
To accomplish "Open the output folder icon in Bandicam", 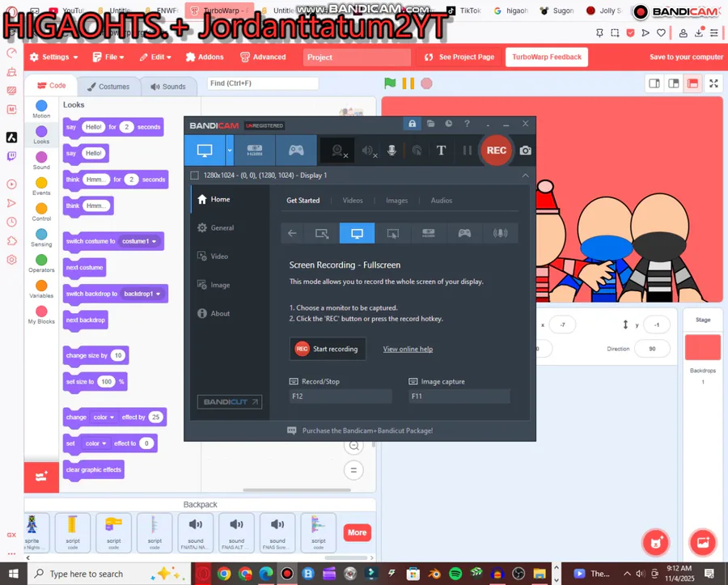I will pyautogui.click(x=430, y=124).
